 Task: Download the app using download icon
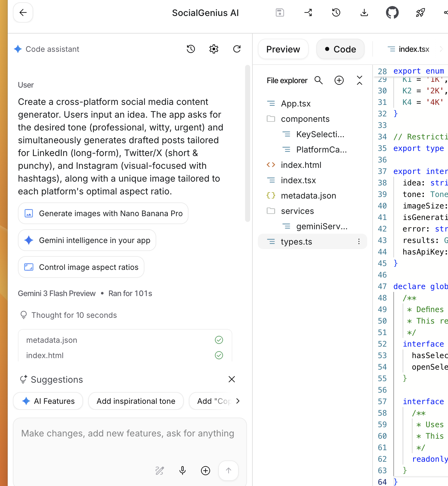(364, 13)
